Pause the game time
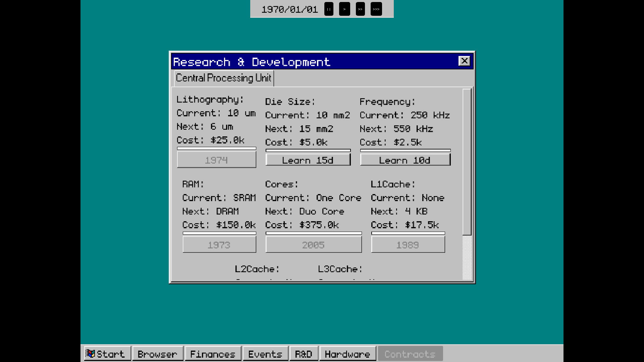Viewport: 644px width, 362px height. pyautogui.click(x=329, y=9)
